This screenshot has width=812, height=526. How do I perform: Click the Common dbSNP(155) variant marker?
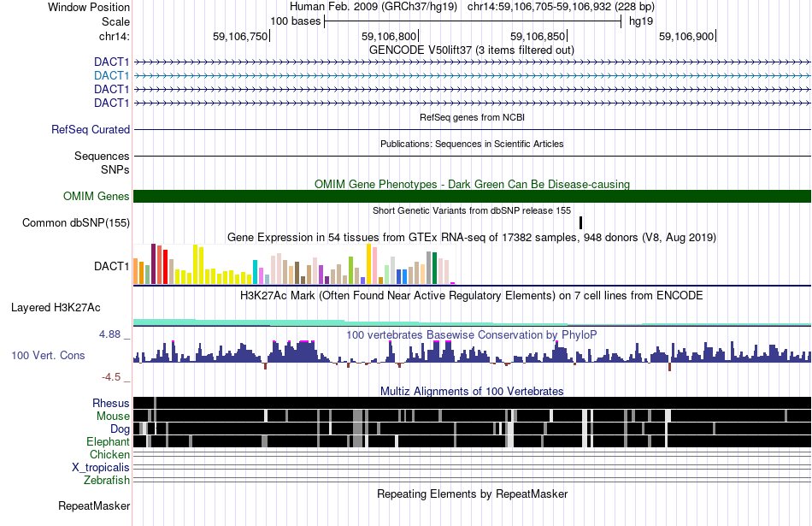(580, 223)
